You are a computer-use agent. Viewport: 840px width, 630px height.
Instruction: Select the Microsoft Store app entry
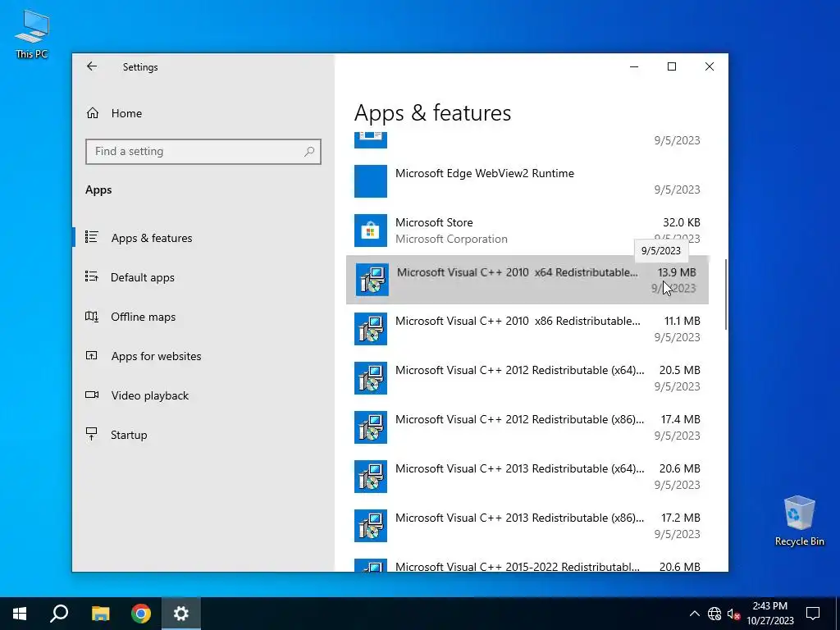click(x=527, y=231)
